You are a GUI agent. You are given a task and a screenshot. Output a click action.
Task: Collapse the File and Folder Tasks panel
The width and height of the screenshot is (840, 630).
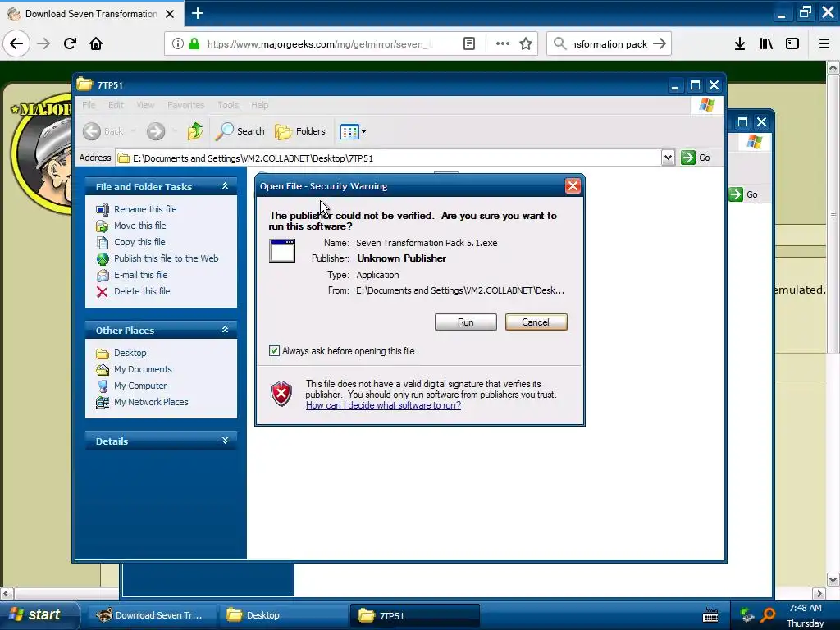coord(225,186)
